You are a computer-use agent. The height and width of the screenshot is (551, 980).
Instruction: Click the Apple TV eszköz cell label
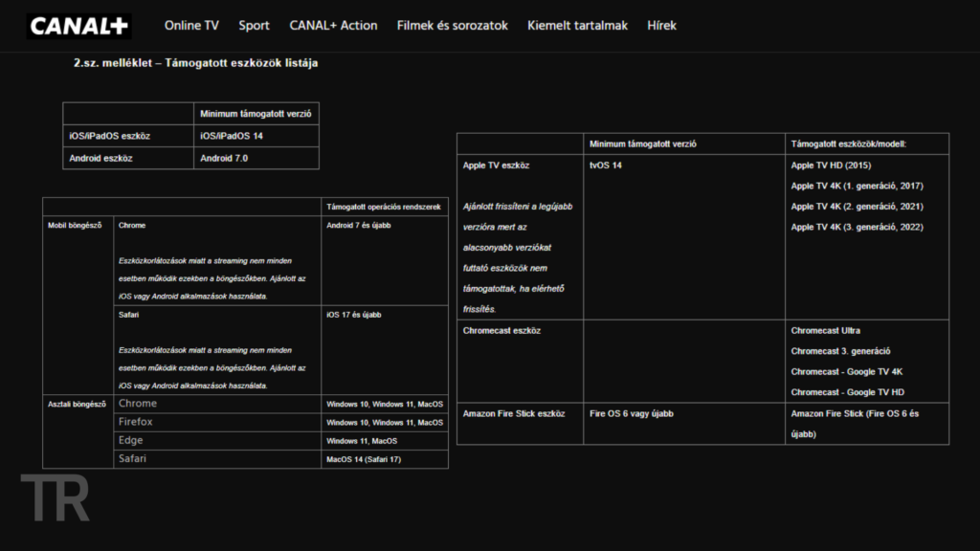click(x=496, y=165)
